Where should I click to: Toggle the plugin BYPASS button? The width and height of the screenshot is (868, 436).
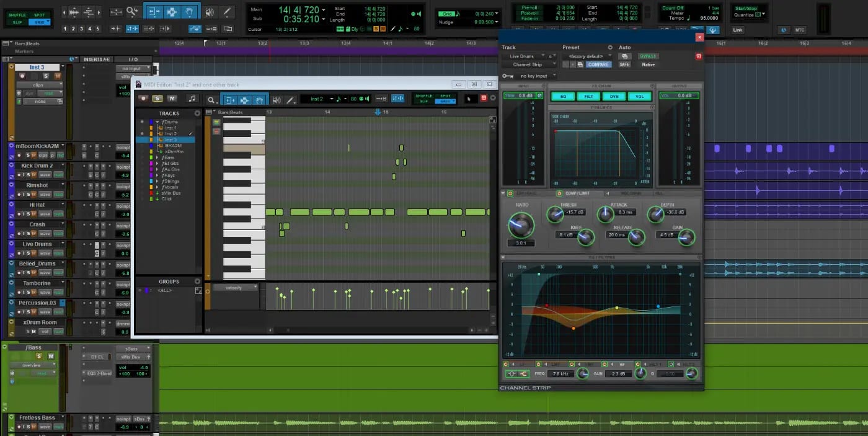[648, 56]
